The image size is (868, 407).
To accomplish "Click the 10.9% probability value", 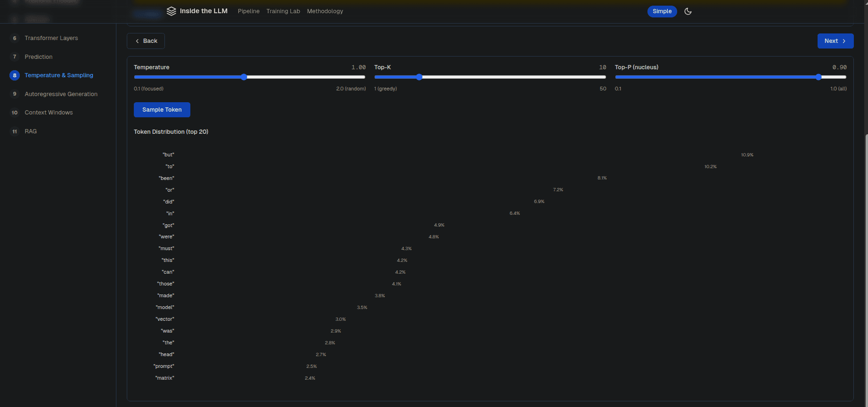I will (747, 155).
